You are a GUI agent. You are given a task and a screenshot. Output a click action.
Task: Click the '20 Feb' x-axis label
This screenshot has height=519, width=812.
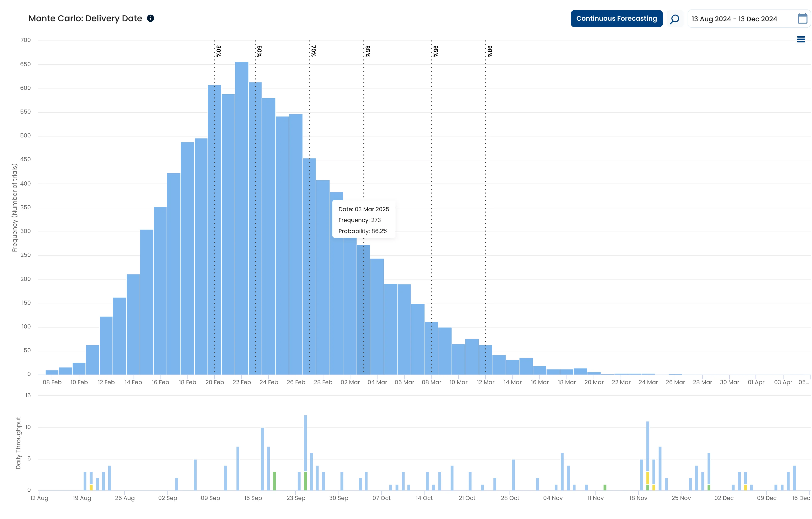coord(214,382)
